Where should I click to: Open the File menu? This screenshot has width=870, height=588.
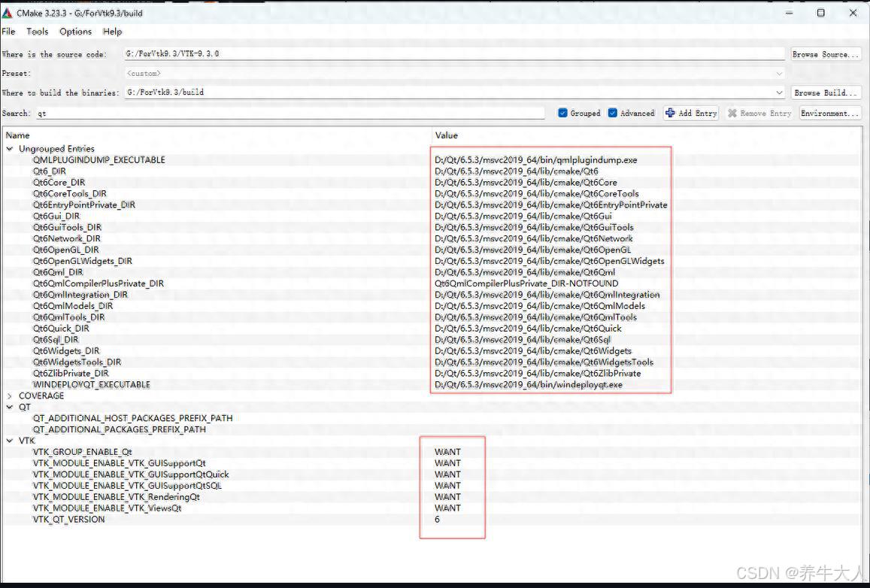[8, 31]
